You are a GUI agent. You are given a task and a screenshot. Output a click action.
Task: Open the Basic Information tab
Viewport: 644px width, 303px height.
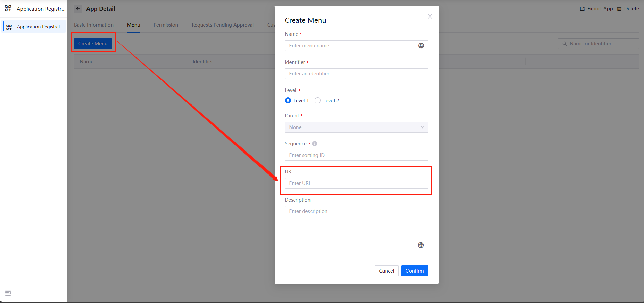click(94, 25)
